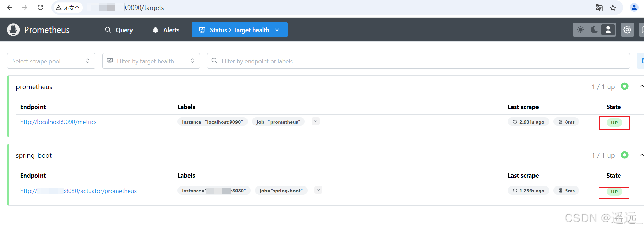Viewport: 644px width, 229px height.
Task: Click the spring-boot pool green health indicator
Action: click(625, 155)
